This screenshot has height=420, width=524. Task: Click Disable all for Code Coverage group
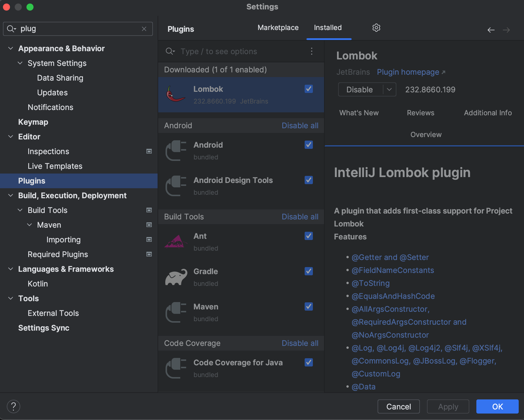300,343
